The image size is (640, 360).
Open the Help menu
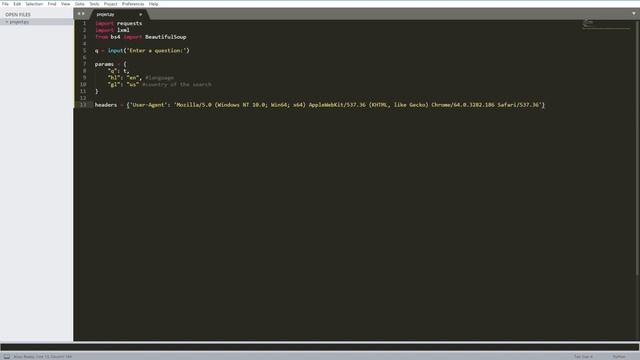click(153, 4)
